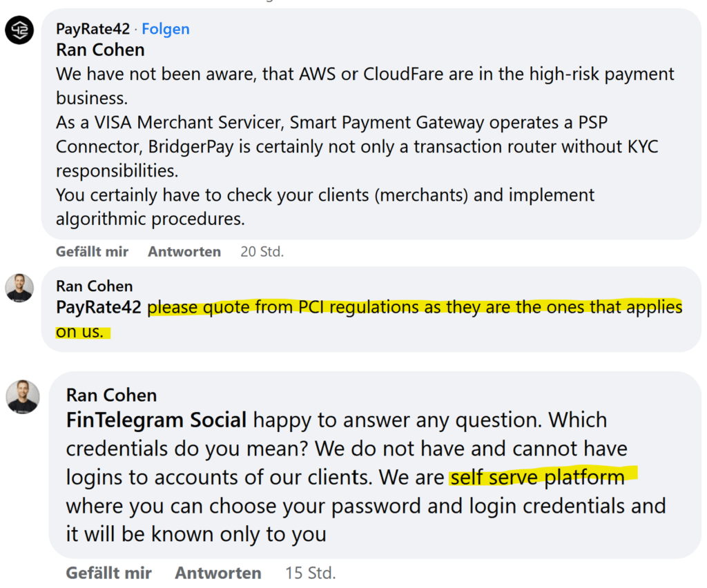Click the bold PayRate42 mention in Ran Cohen's reply
707x588 pixels.
99,307
